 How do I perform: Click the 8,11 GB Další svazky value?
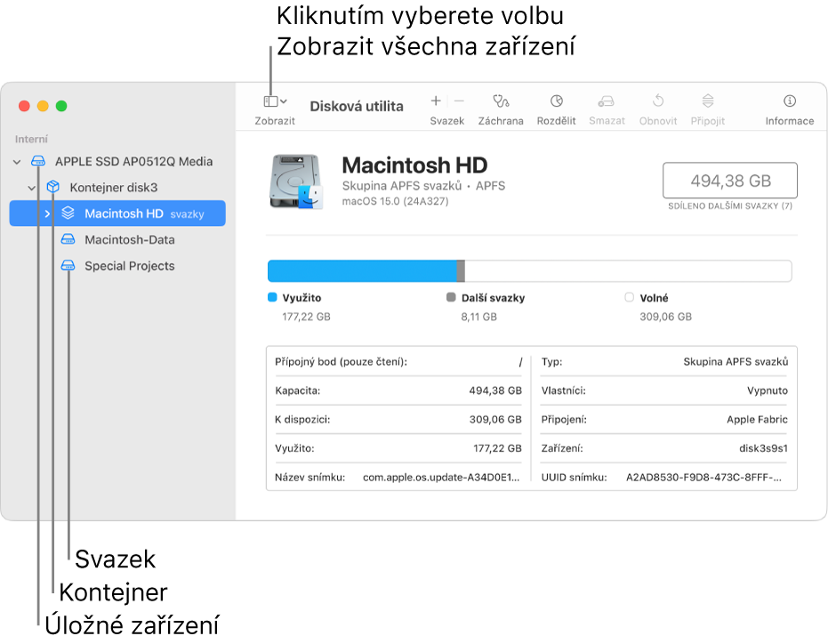tap(479, 317)
